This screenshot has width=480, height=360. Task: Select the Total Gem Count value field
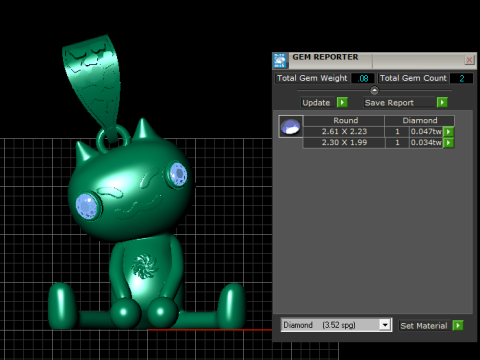(461, 78)
